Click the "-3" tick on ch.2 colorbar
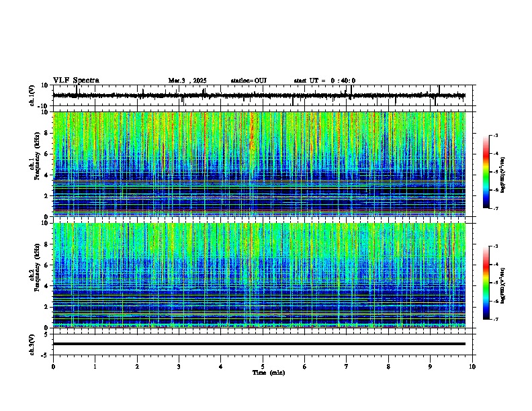Image resolution: width=532 pixels, height=411 pixels. tap(496, 246)
